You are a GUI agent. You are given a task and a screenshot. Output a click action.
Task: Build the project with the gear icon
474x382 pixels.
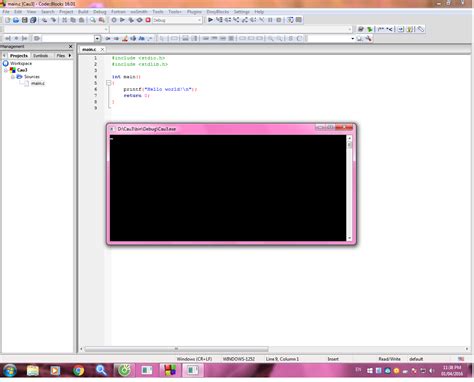coord(114,20)
